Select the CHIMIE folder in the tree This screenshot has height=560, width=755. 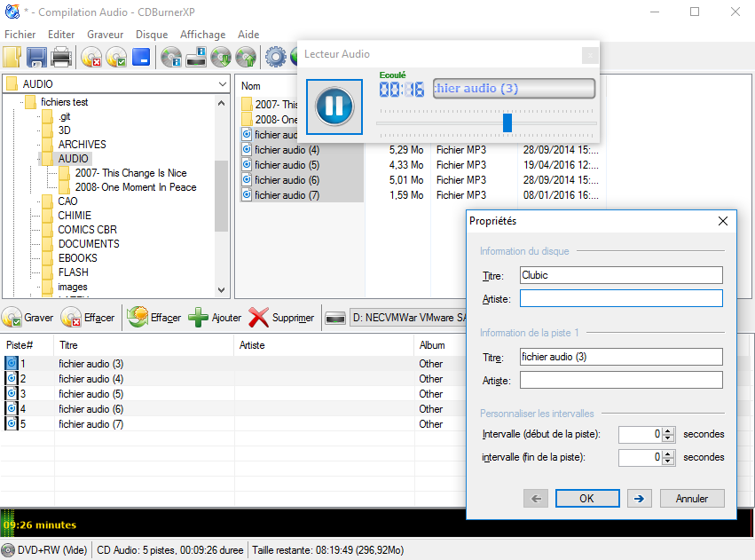click(x=75, y=216)
